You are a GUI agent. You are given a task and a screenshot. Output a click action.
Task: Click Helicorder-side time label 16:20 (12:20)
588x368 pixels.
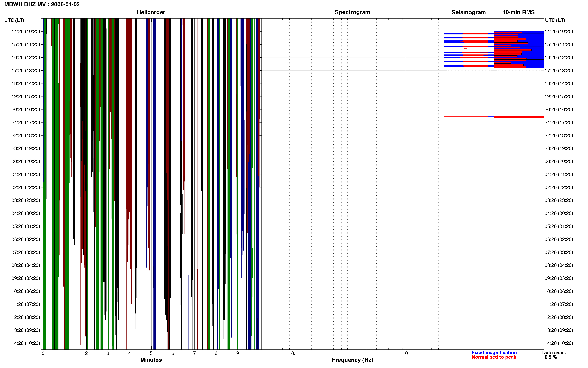tap(26, 57)
